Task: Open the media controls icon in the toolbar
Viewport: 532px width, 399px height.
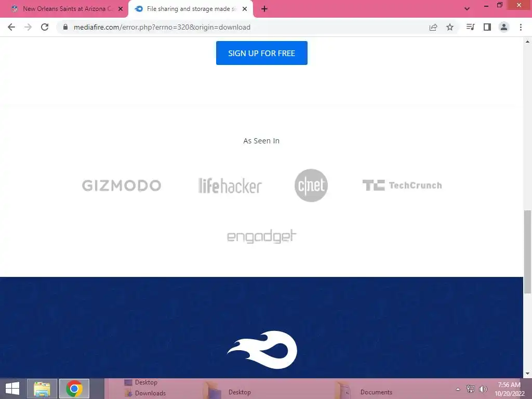Action: [470, 27]
